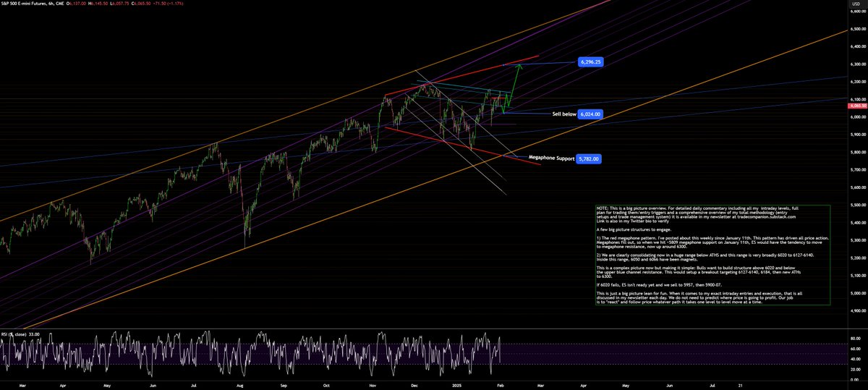
Task: Click the Sep label on time axis
Action: click(284, 386)
